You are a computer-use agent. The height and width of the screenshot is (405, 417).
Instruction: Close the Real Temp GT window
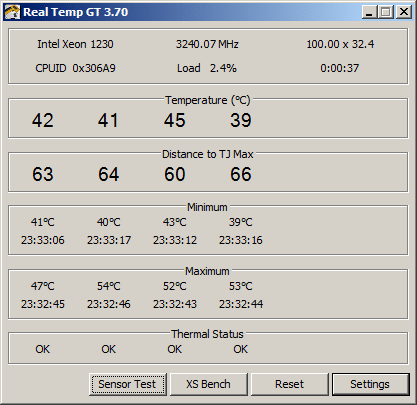point(404,12)
